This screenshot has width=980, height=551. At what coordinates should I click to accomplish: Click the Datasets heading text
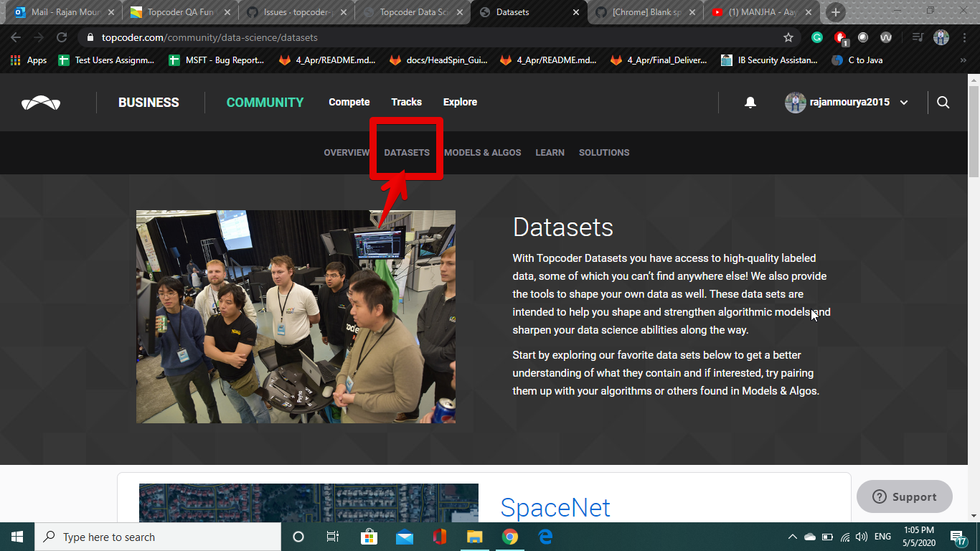pos(563,227)
